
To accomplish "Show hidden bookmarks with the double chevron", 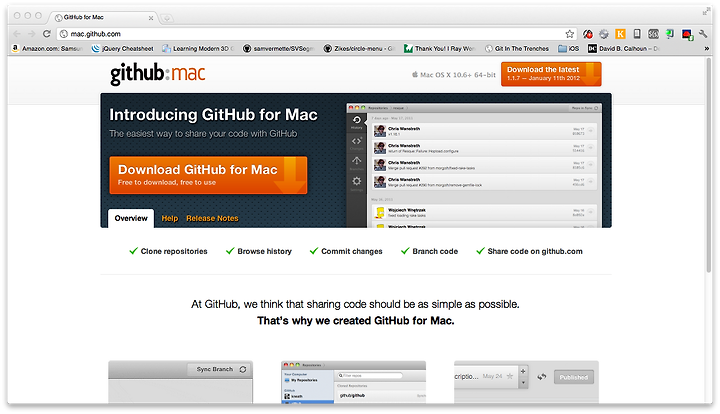I will pyautogui.click(x=706, y=49).
